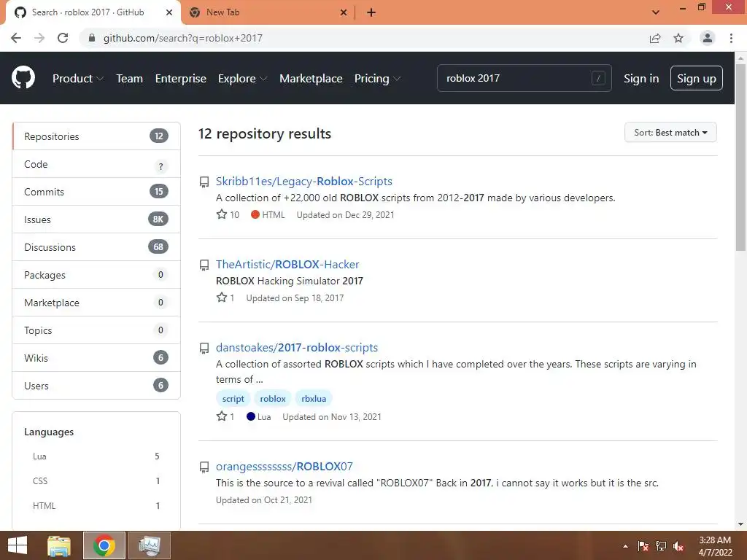Select the Users filter
The width and height of the screenshot is (747, 560).
coord(96,385)
